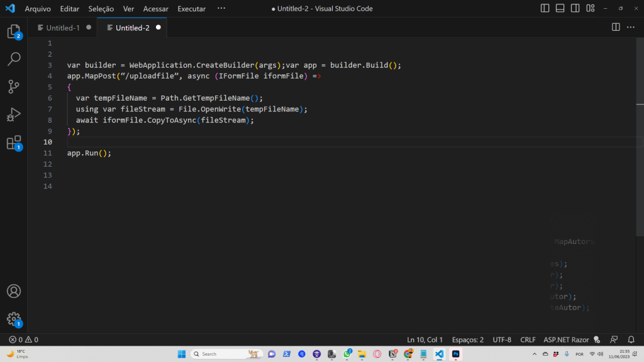The width and height of the screenshot is (644, 362).
Task: Close unsaved Untitled-2 tab via dot
Action: [158, 28]
